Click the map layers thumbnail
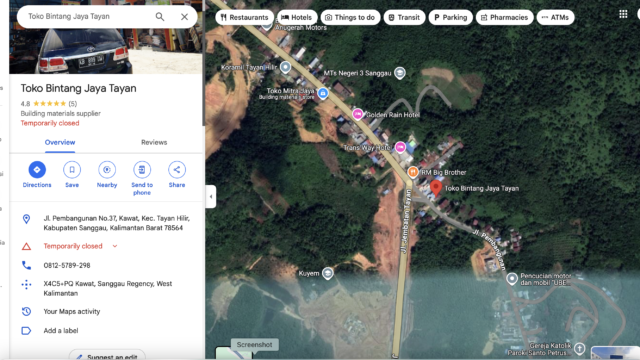The width and height of the screenshot is (640, 360). [233, 353]
